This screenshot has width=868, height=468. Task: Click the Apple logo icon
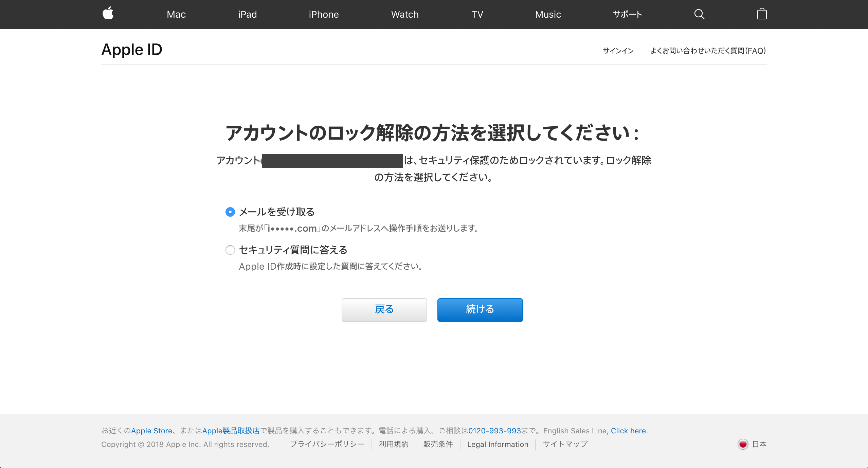pos(108,14)
